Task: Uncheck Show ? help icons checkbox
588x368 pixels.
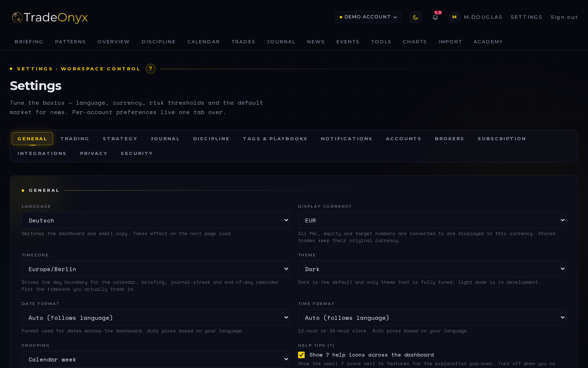Action: (301, 355)
